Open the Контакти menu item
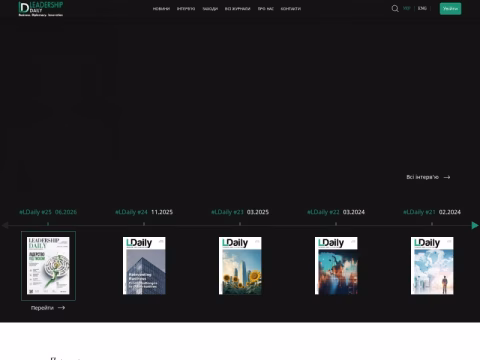Image resolution: width=480 pixels, height=360 pixels. (x=291, y=9)
